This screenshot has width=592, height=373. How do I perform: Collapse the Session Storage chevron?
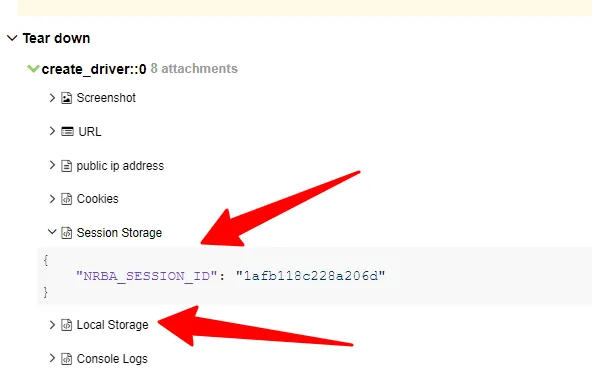[x=52, y=232]
